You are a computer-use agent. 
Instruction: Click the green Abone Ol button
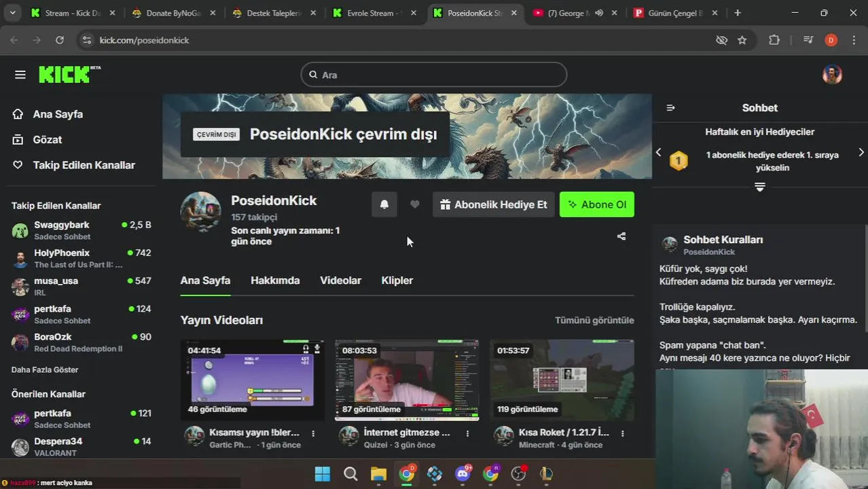coord(597,204)
